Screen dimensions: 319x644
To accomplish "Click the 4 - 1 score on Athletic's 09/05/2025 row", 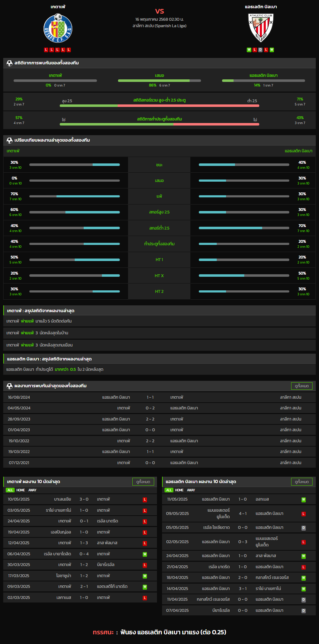I will (243, 514).
